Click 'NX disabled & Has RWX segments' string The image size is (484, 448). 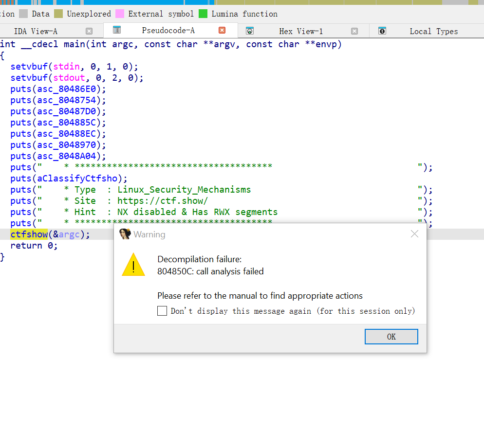point(197,212)
